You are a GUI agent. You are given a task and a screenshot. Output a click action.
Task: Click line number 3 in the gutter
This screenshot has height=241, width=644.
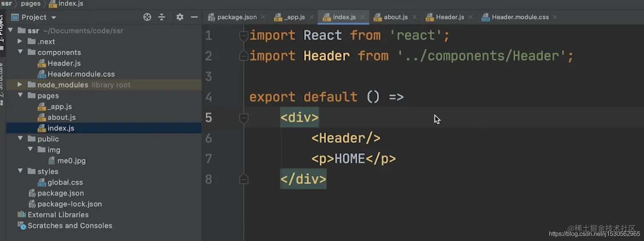(x=208, y=76)
